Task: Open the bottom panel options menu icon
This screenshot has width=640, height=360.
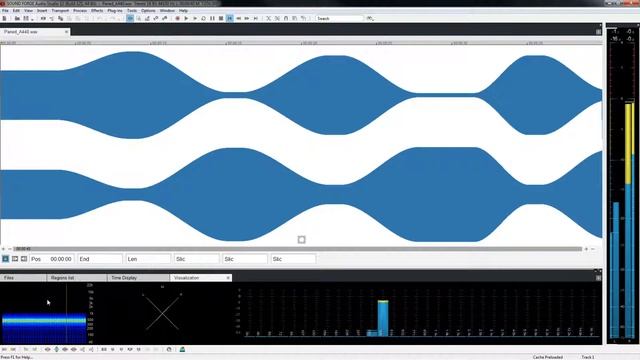Action: [x=598, y=278]
